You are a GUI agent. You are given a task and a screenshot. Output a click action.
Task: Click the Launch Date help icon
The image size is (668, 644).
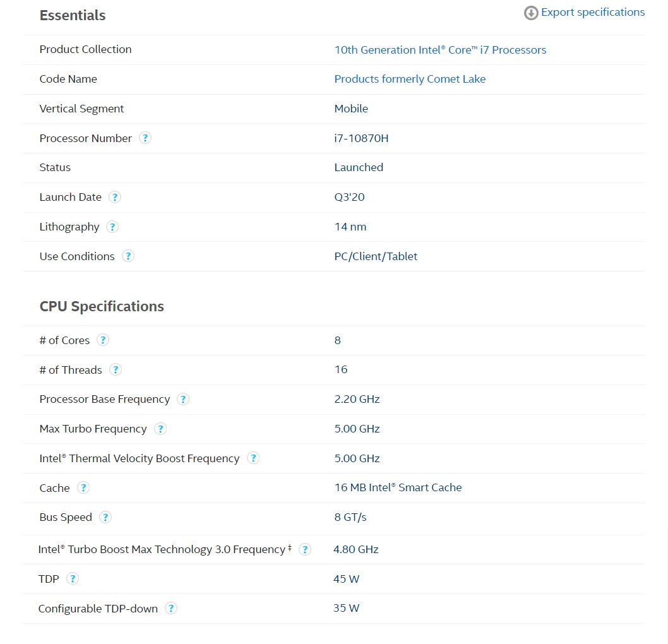click(114, 197)
